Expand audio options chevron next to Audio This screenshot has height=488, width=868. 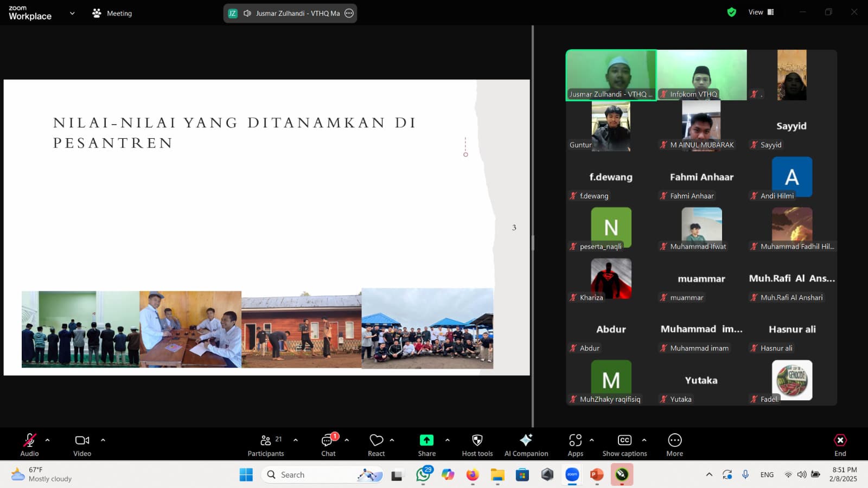pyautogui.click(x=48, y=440)
